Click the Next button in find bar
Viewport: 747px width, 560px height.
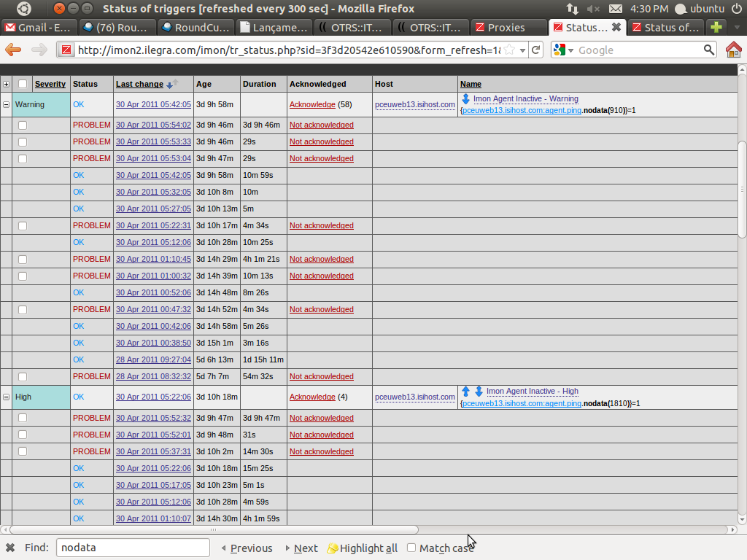click(301, 548)
